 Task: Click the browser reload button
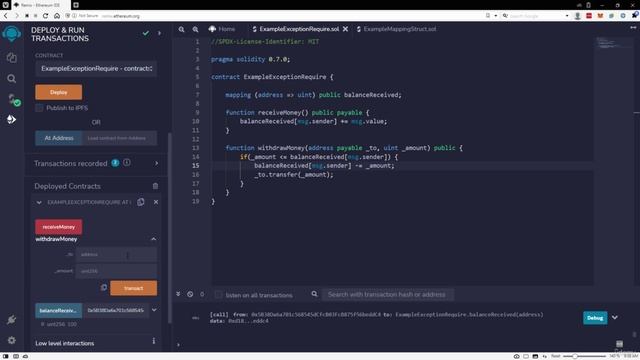click(45, 16)
